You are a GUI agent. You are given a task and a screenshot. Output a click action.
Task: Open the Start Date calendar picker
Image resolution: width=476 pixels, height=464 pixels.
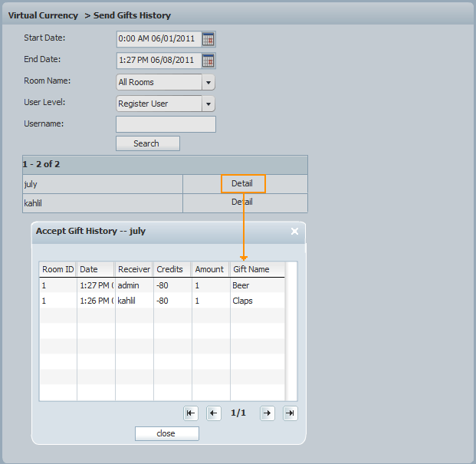[208, 39]
